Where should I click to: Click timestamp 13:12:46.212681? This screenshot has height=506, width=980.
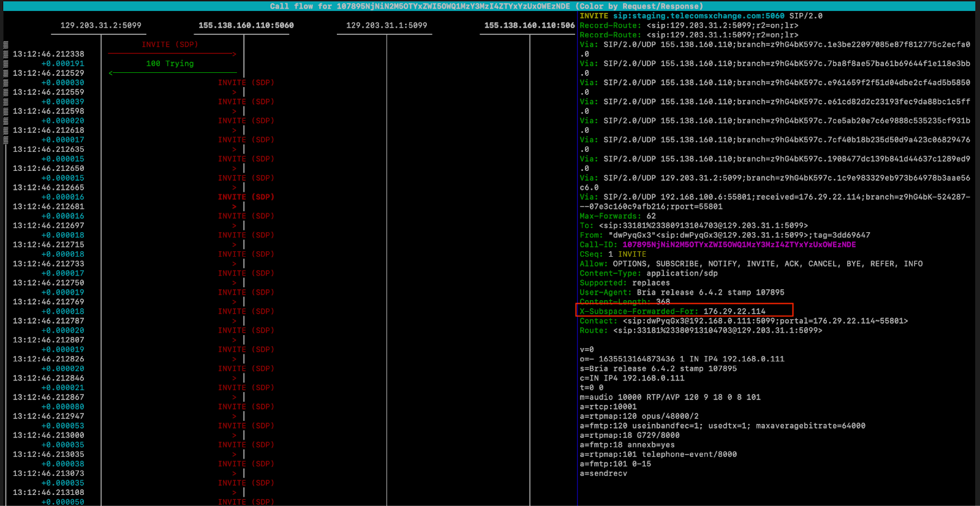click(x=48, y=206)
